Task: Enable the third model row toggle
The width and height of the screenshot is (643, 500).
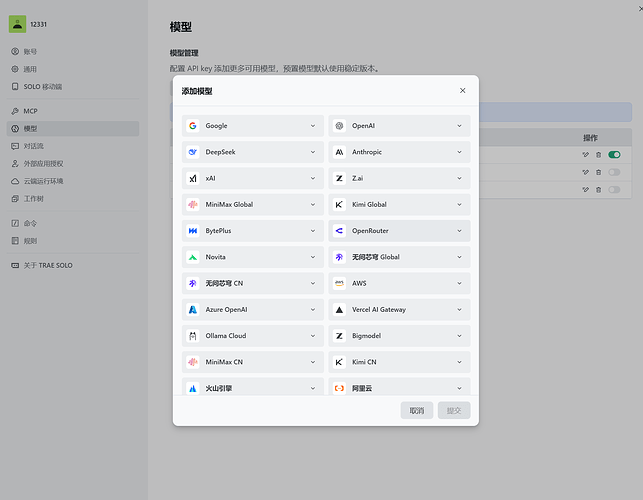Action: [614, 190]
